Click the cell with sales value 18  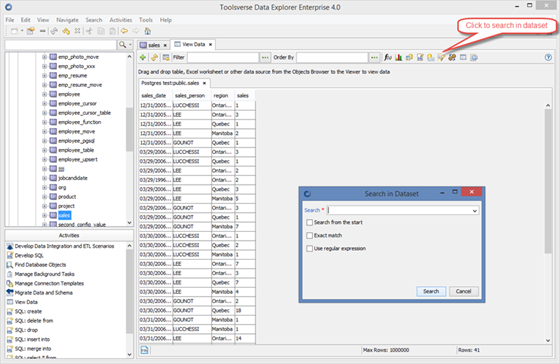click(245, 310)
